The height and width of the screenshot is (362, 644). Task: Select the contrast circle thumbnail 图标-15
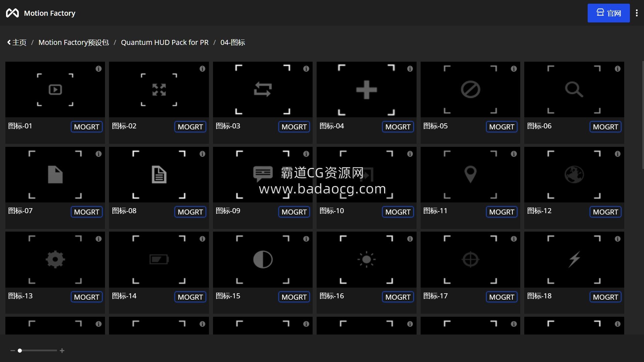(263, 259)
